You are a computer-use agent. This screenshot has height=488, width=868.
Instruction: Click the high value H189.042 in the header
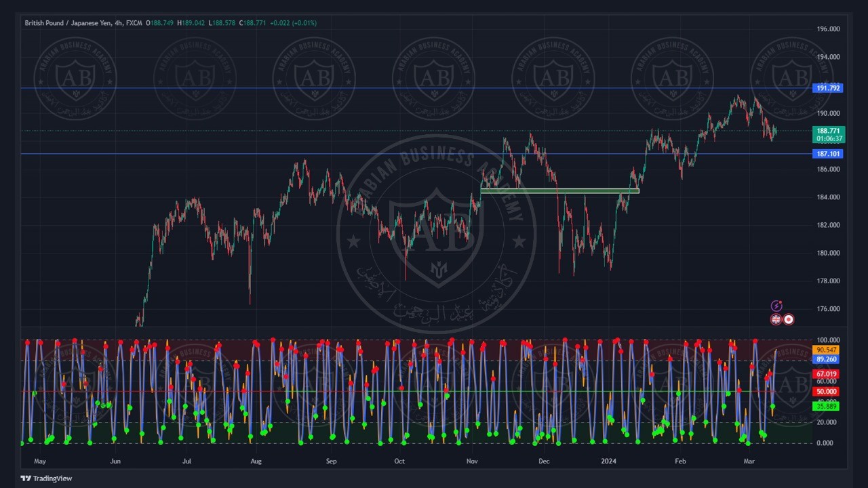pos(191,23)
